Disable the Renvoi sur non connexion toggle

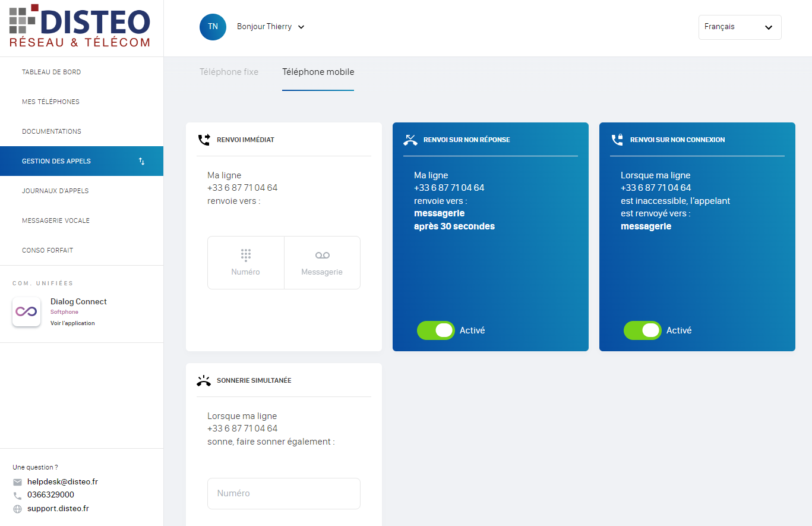coord(642,330)
